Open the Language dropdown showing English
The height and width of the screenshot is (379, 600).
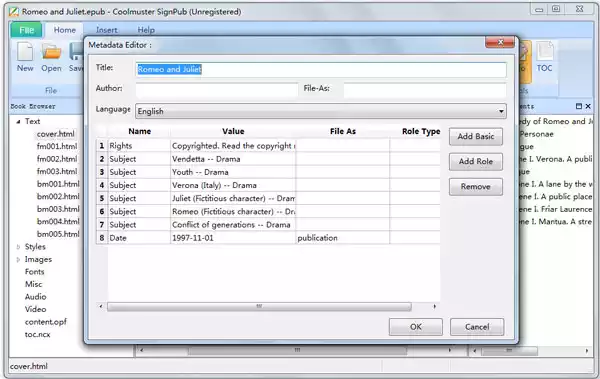point(321,111)
